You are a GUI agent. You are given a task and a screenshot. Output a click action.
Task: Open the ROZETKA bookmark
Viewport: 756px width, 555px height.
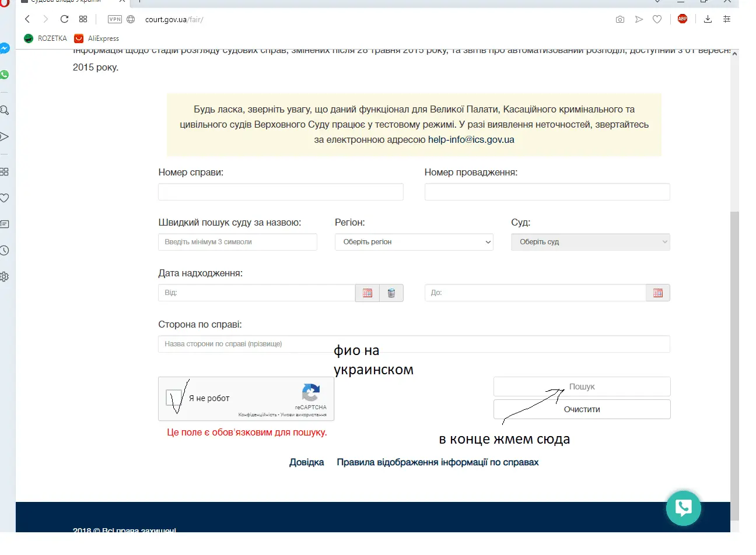(45, 38)
